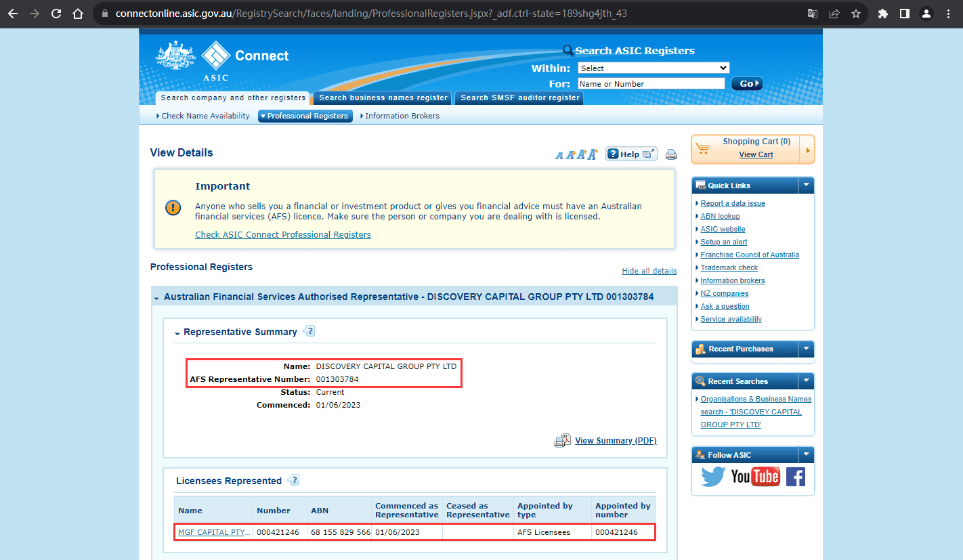Open Check ASIC Connect Professional Registers link
This screenshot has width=963, height=560.
[x=283, y=235]
